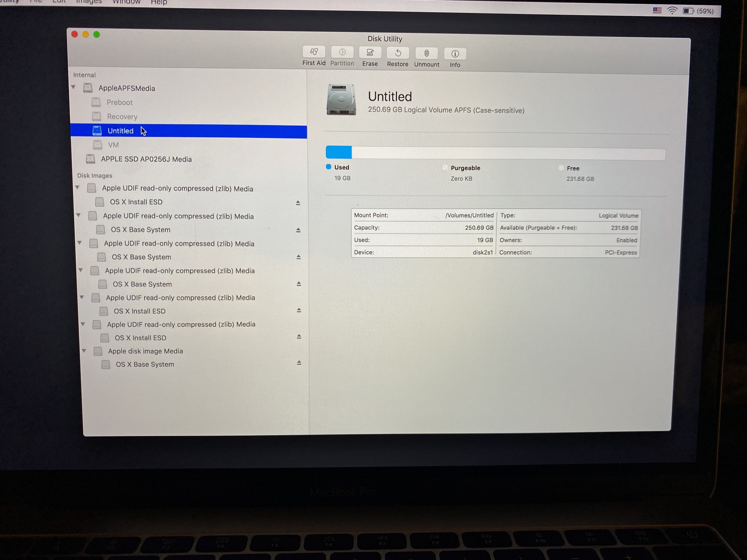Click the large Untitled hard drive icon
This screenshot has height=560, width=747.
click(x=341, y=100)
